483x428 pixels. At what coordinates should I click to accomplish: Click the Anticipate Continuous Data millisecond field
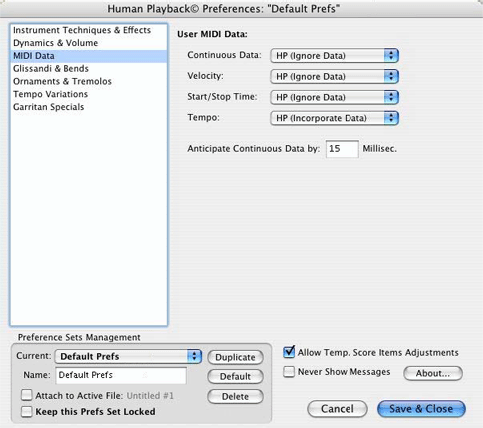pyautogui.click(x=342, y=149)
